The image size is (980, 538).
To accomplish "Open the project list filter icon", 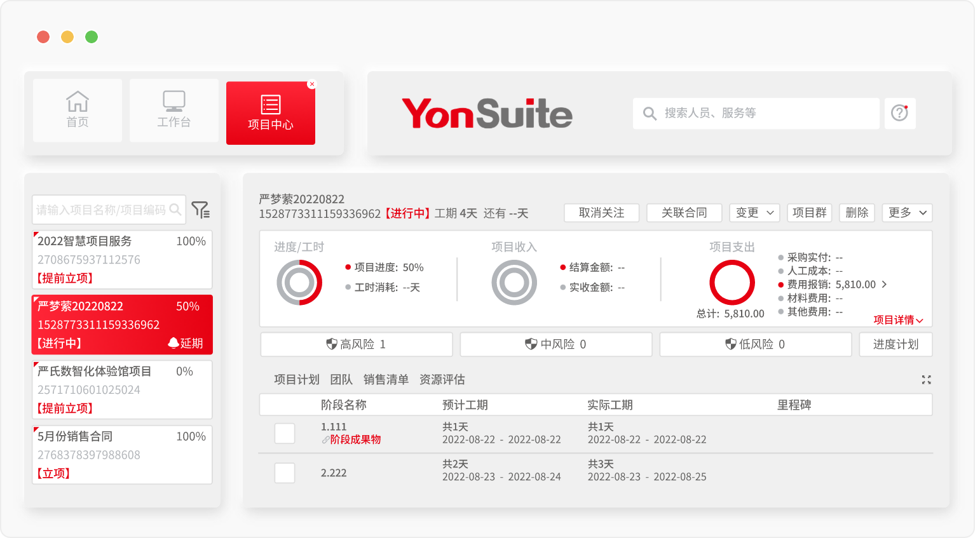I will tap(201, 210).
